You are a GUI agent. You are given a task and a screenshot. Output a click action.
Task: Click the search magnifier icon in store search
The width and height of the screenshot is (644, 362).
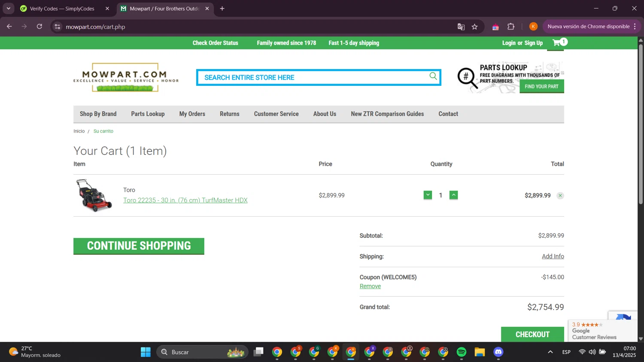pos(433,76)
